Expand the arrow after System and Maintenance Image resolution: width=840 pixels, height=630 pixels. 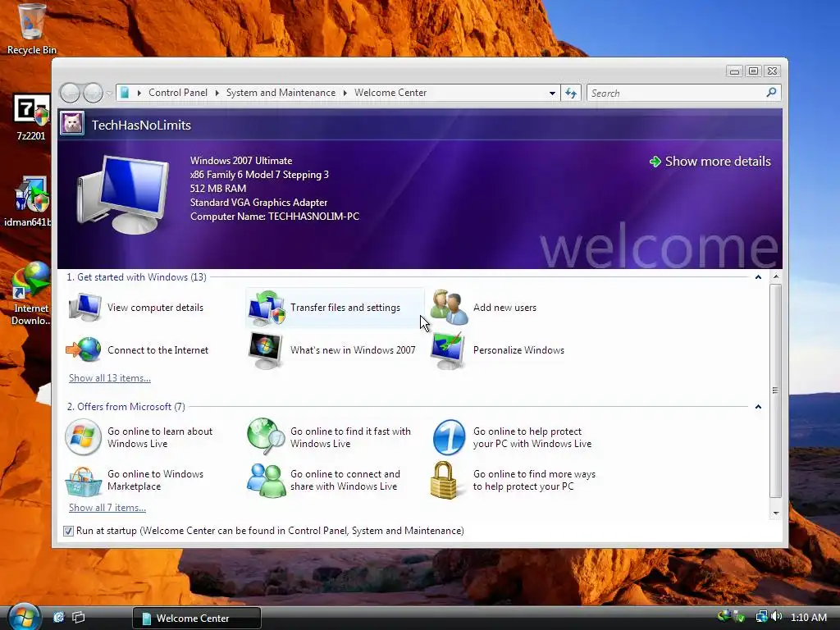(345, 93)
